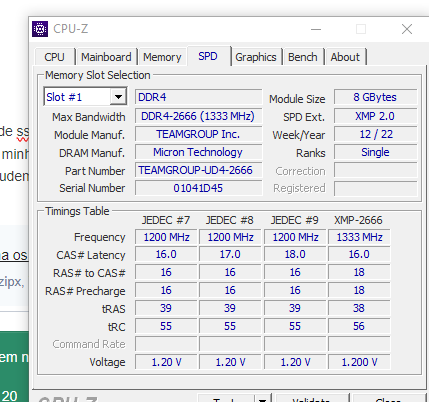Select the DDR4-2666 (1333 MHz) bandwidth value

point(198,116)
